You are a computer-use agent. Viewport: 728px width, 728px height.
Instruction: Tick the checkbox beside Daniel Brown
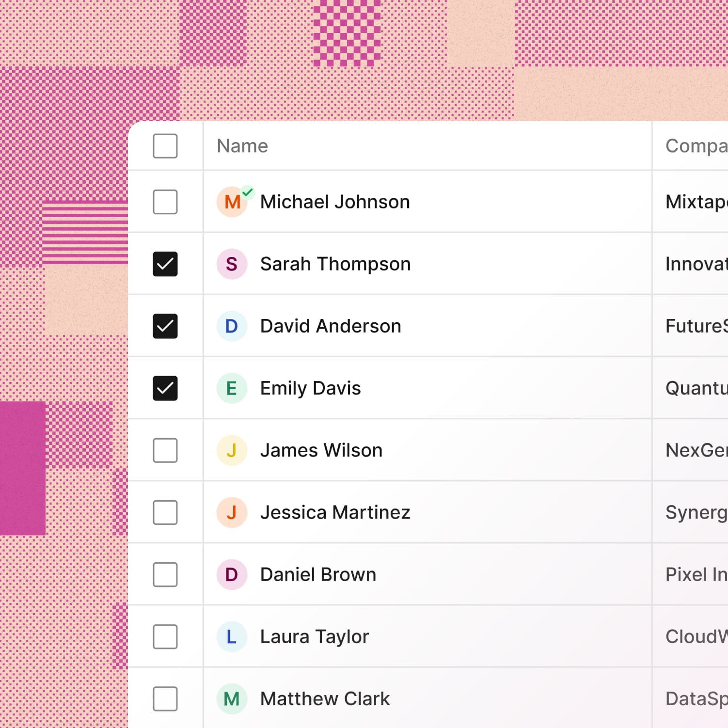pos(165,574)
